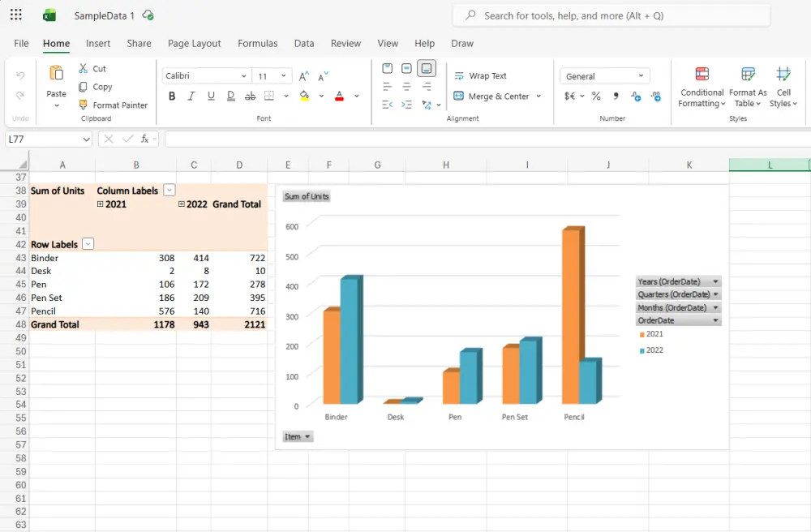811x532 pixels.
Task: Click the Item field button on chart
Action: pos(298,436)
